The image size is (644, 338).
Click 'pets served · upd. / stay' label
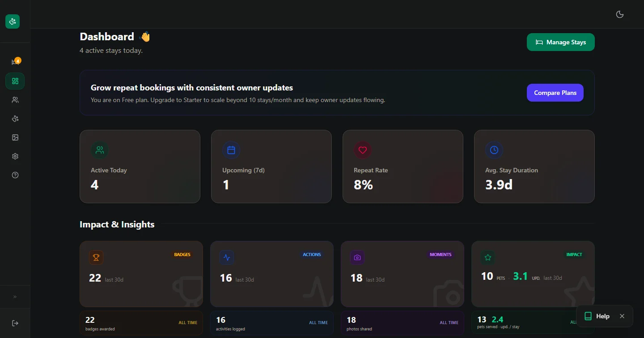498,327
